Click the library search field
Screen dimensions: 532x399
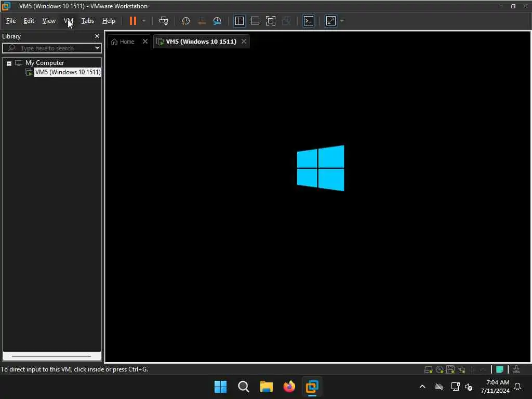[x=51, y=48]
